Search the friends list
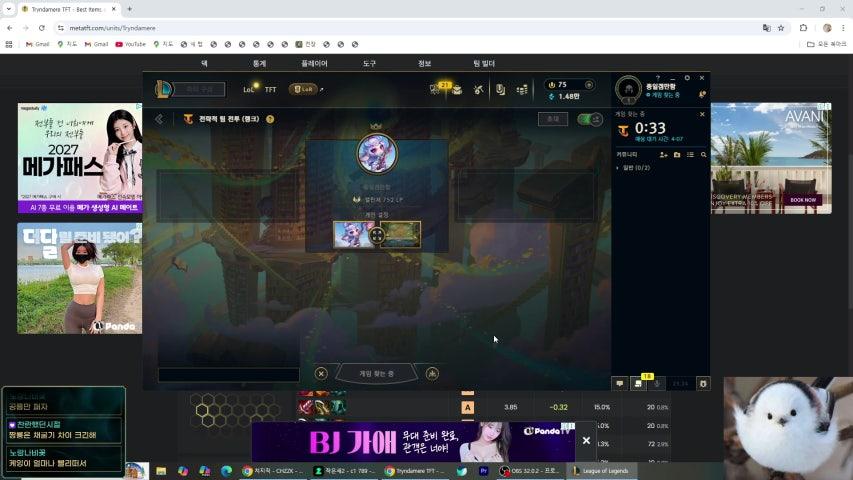 703,155
